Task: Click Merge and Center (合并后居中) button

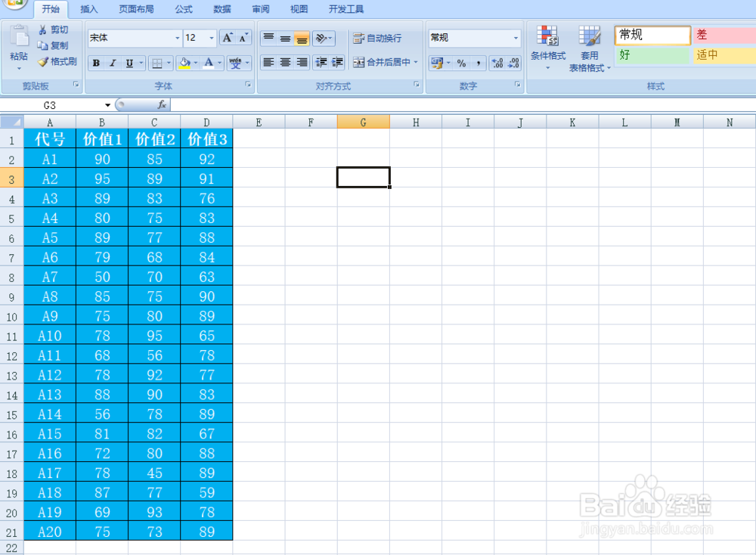Action: pos(381,62)
